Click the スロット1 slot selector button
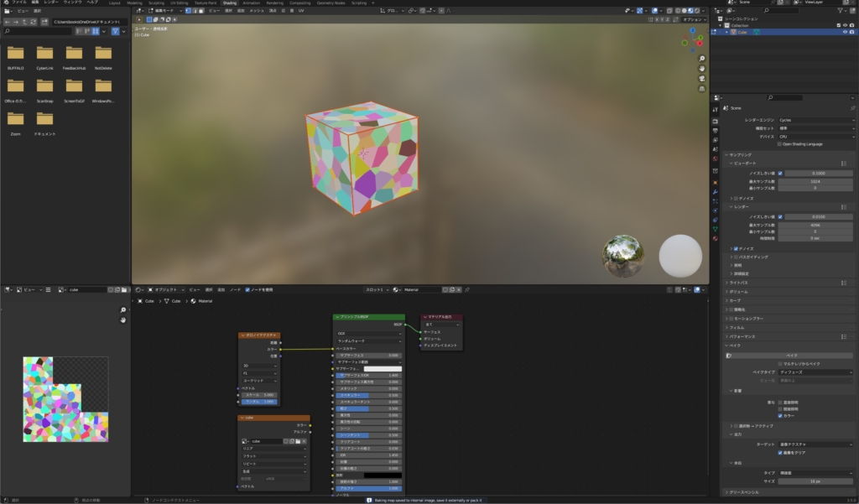This screenshot has height=504, width=859. click(x=377, y=290)
